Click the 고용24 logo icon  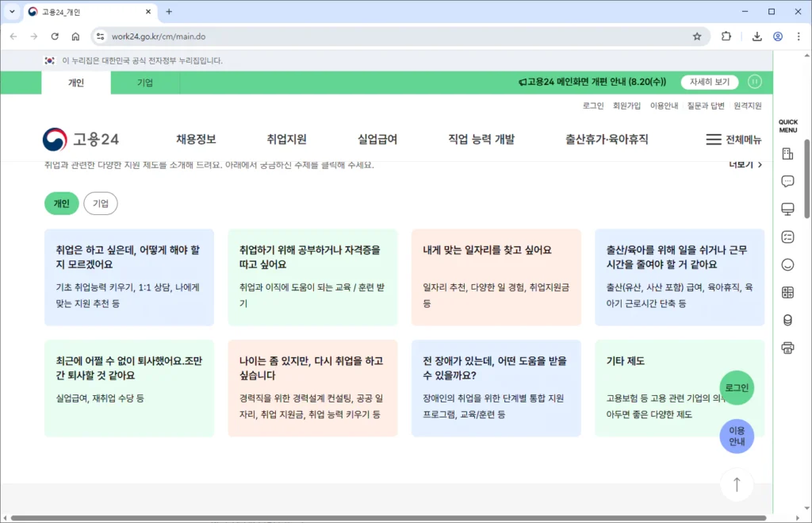[54, 137]
